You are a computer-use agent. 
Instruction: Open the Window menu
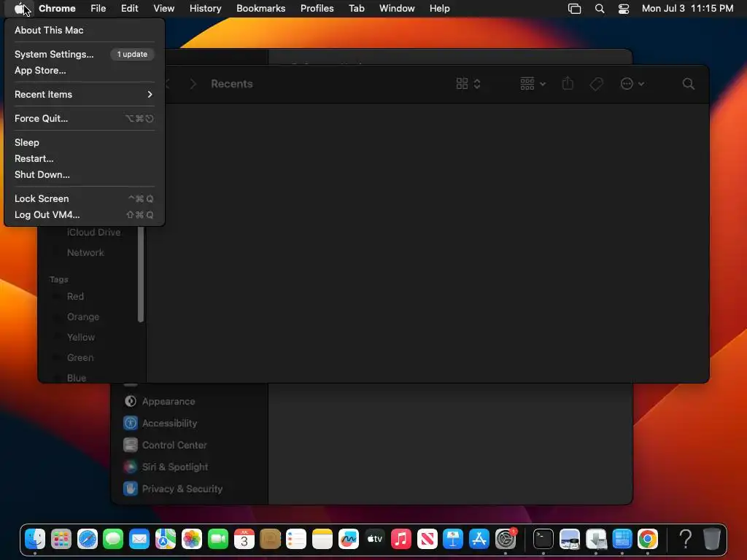[x=397, y=8]
